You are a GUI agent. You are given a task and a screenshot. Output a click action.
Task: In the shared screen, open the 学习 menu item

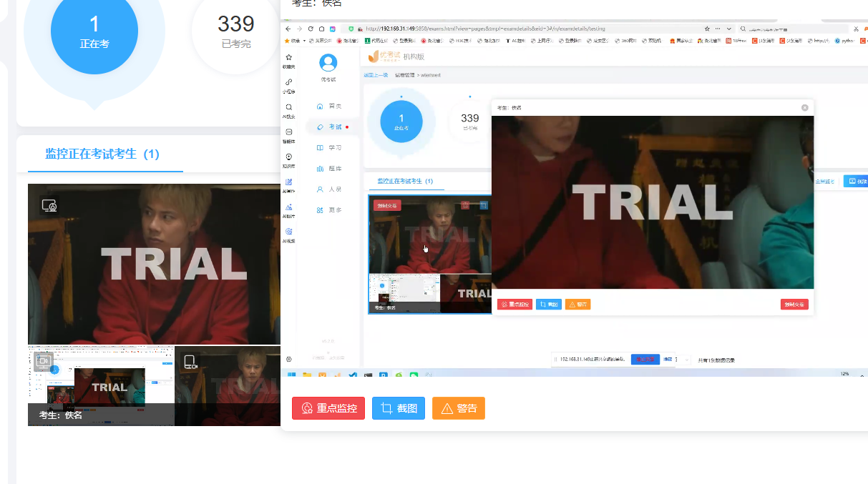pos(329,148)
